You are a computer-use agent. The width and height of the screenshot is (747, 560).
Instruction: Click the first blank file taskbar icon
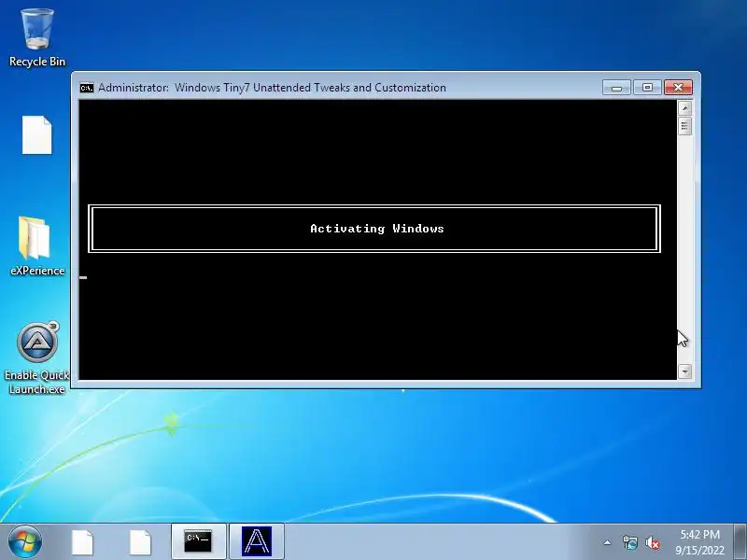[82, 542]
